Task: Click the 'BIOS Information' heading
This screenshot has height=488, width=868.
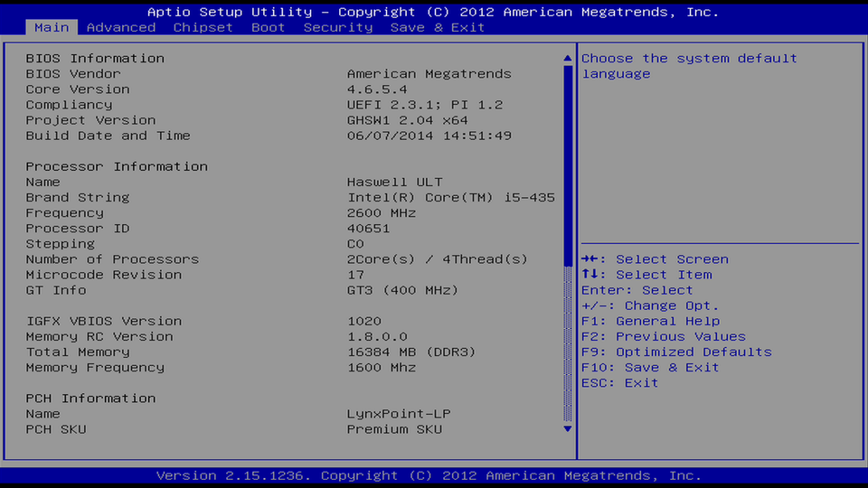Action: [x=95, y=58]
